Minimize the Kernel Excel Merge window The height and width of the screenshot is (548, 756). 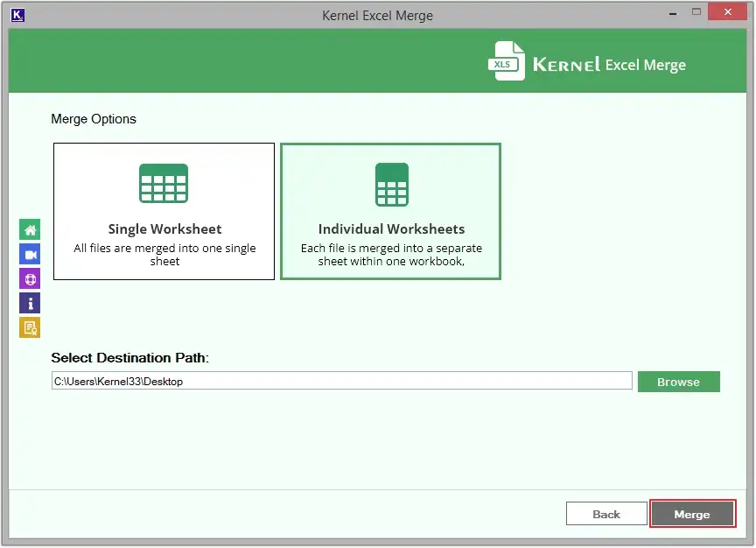point(672,12)
